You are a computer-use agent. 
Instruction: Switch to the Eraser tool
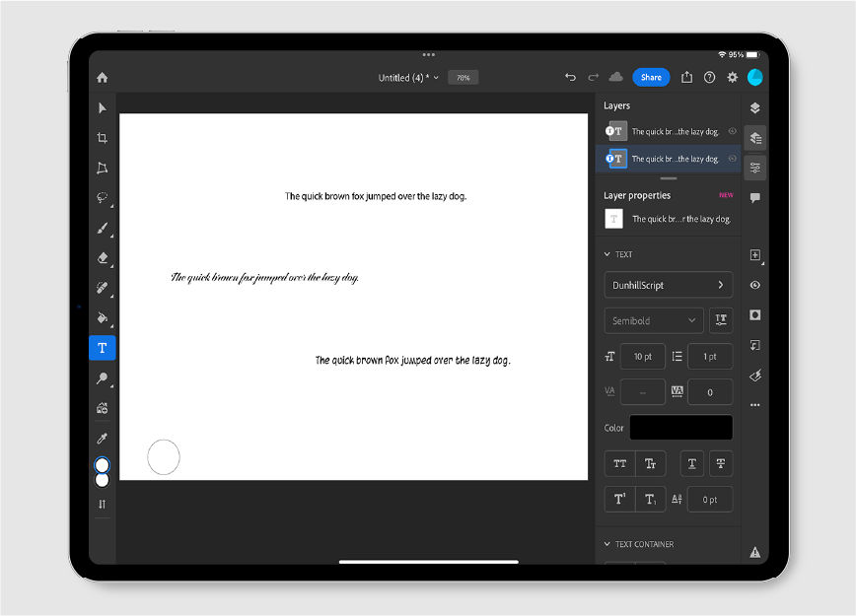102,258
